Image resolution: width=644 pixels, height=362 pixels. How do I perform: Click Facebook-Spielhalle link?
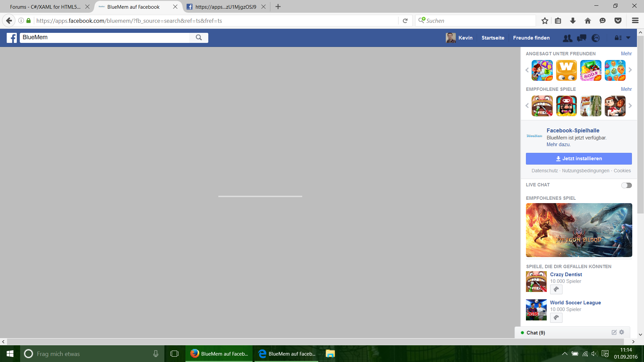573,130
